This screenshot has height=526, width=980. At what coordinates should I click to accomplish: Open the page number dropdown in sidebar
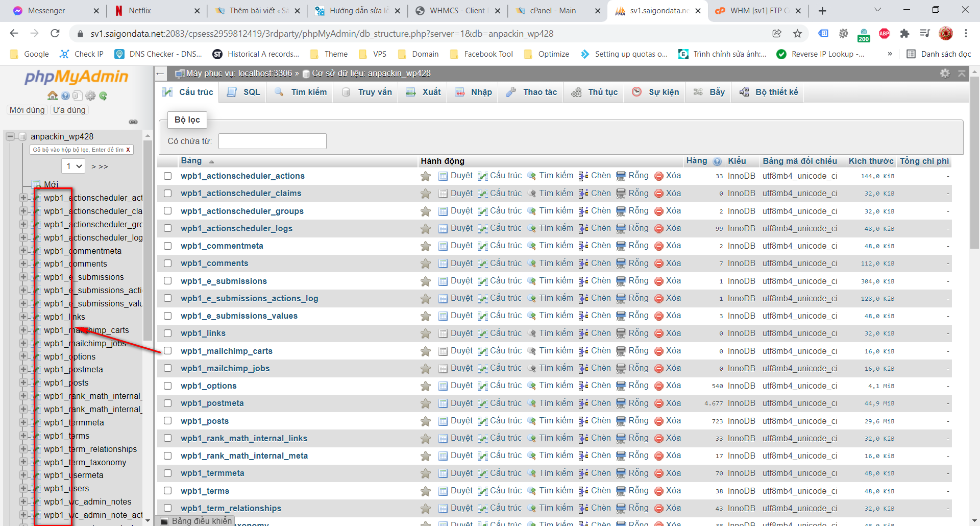click(x=73, y=166)
